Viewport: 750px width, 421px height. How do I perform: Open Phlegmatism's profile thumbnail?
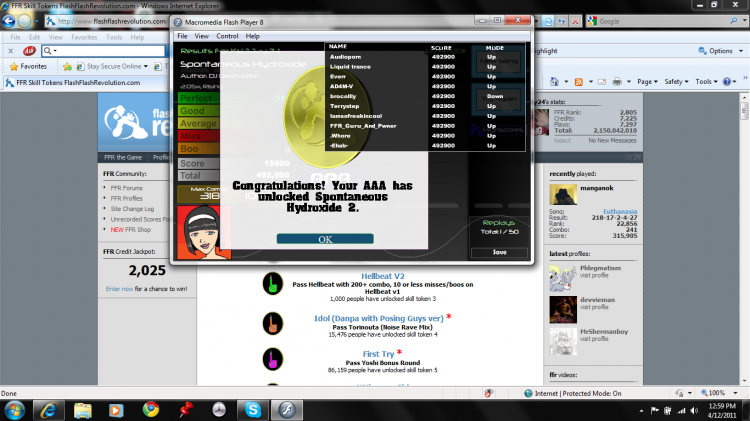click(563, 277)
